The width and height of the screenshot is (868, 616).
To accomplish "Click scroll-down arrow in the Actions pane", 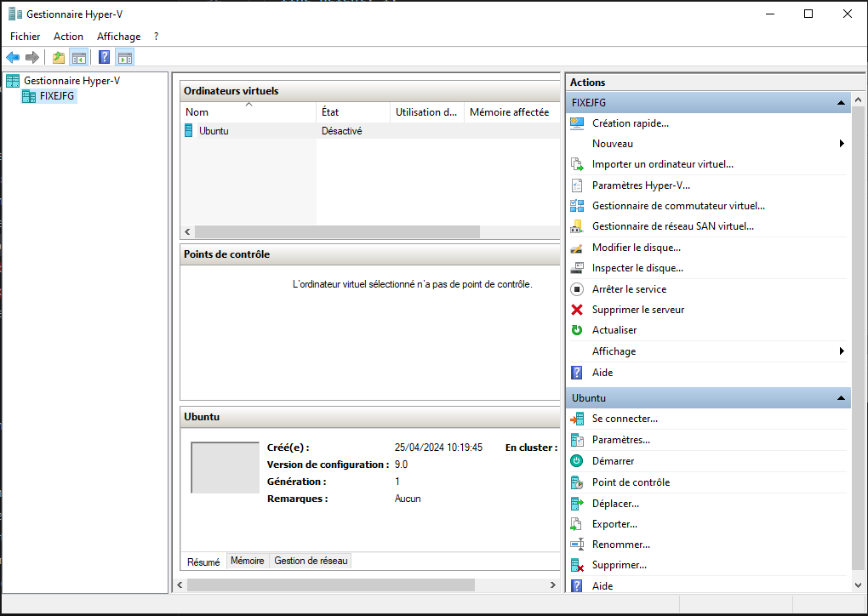I will click(x=858, y=585).
